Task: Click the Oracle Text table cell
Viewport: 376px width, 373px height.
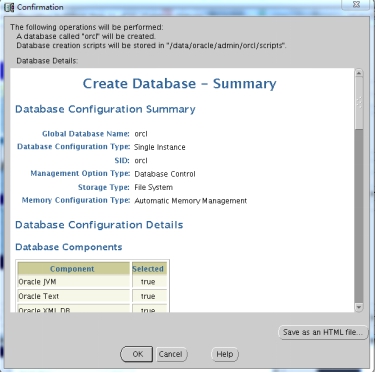Action: [74, 296]
